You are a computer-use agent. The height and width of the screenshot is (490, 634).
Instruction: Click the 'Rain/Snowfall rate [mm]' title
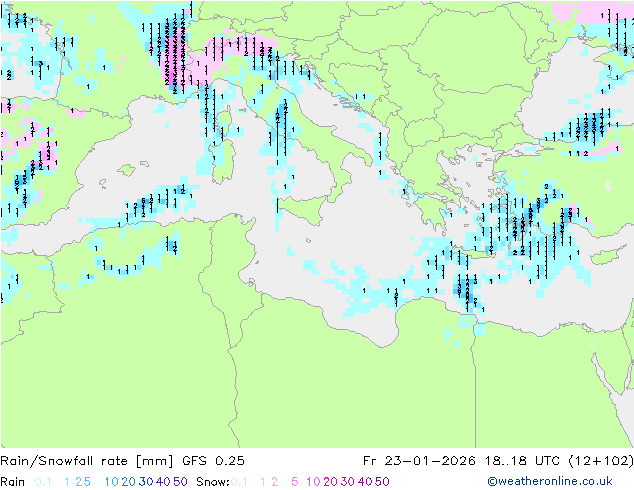(87, 461)
